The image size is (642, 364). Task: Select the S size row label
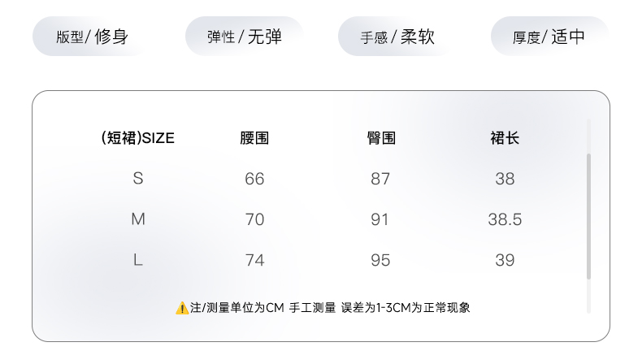pyautogui.click(x=138, y=179)
